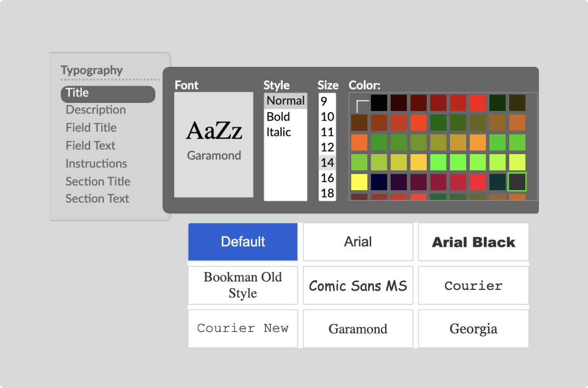Choose Field Title typography item

[x=91, y=128]
